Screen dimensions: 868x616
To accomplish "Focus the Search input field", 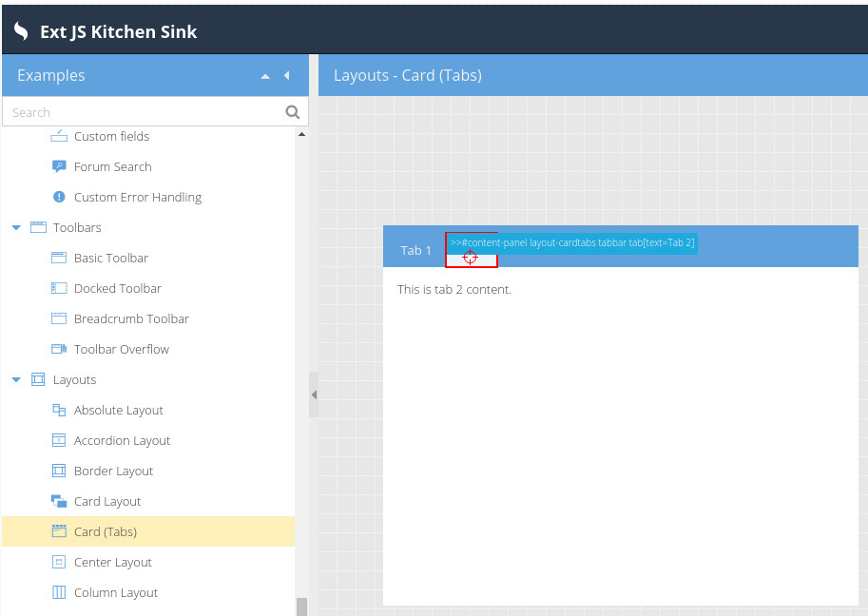I will tap(143, 112).
